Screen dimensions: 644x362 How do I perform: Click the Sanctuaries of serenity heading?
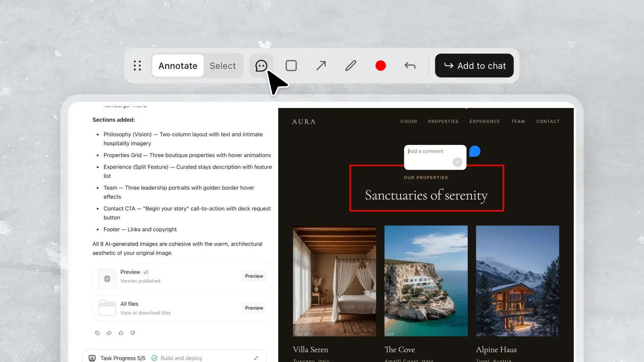point(426,195)
